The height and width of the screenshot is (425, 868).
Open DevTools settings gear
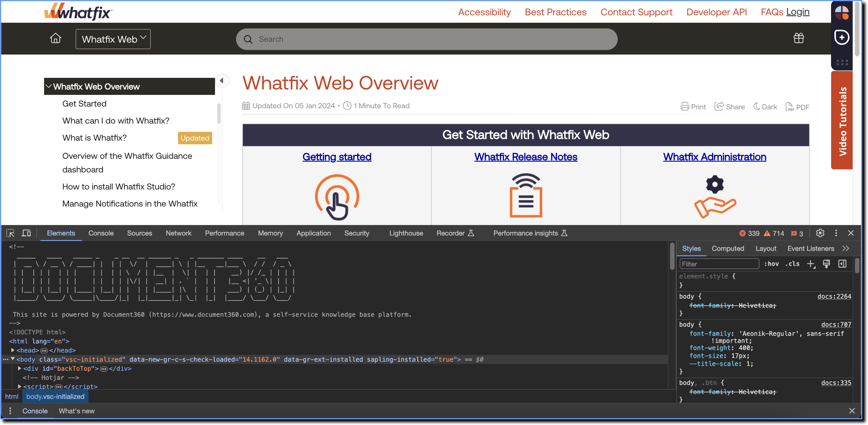tap(820, 233)
